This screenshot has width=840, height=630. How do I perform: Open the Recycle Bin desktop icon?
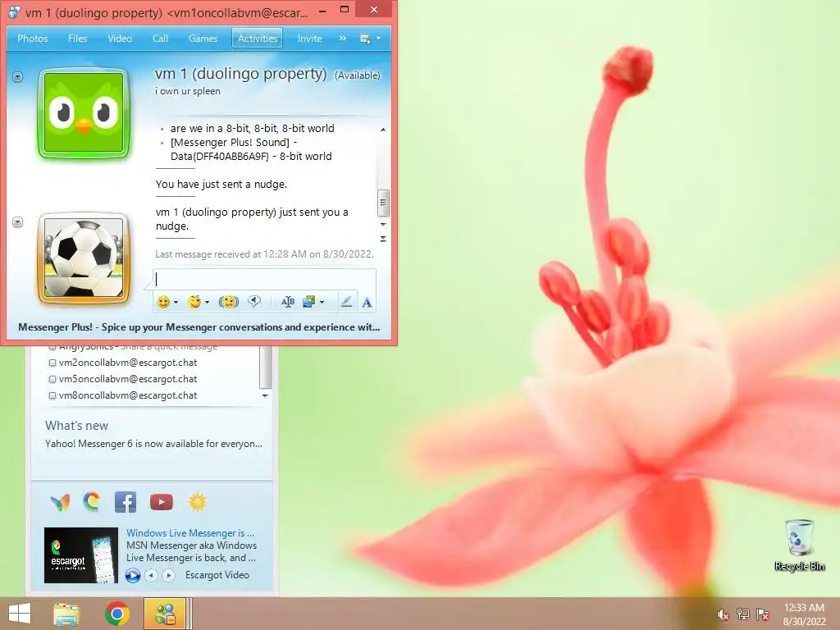click(x=799, y=545)
